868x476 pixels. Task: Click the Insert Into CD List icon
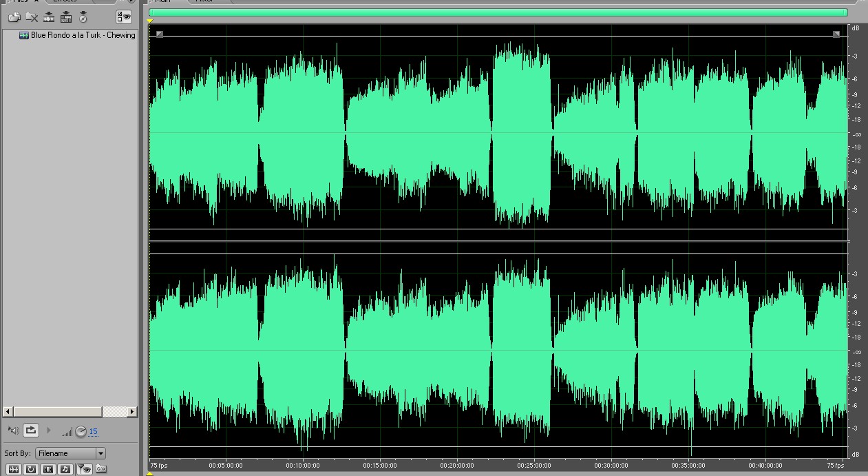coord(83,17)
